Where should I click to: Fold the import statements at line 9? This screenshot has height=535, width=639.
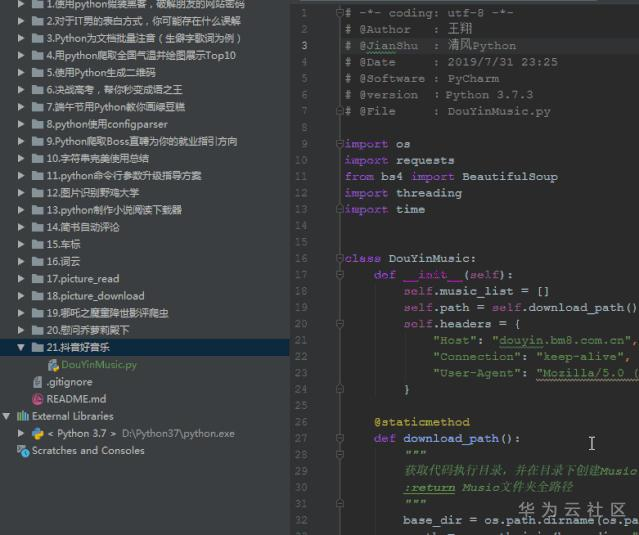click(340, 144)
